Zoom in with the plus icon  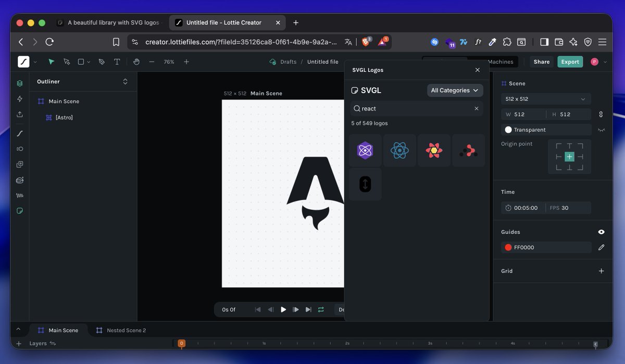tap(186, 61)
